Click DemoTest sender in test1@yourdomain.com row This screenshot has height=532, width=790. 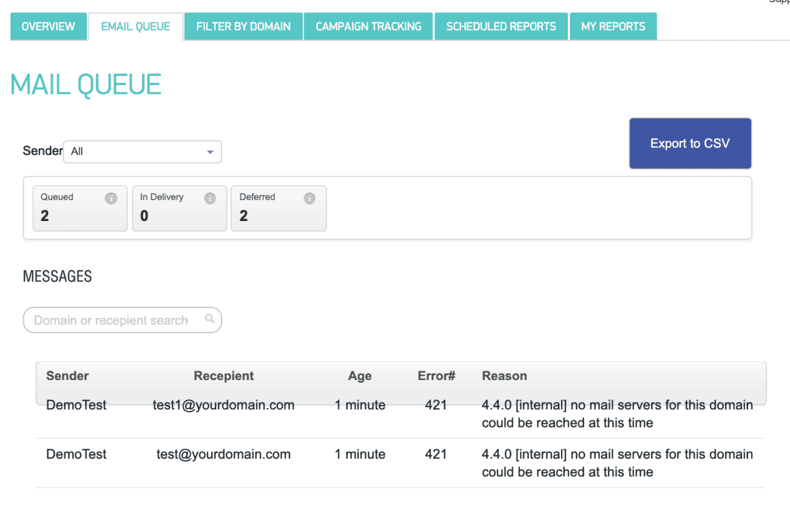(x=77, y=405)
